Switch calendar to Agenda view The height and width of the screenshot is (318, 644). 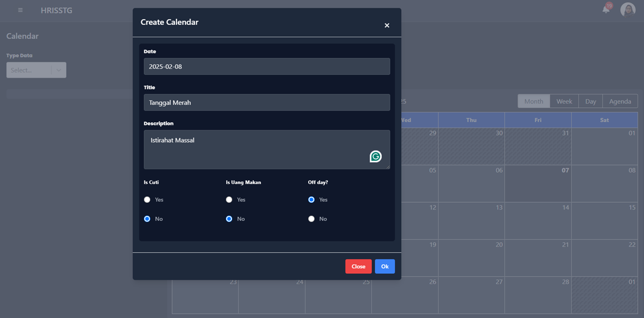[x=620, y=101]
